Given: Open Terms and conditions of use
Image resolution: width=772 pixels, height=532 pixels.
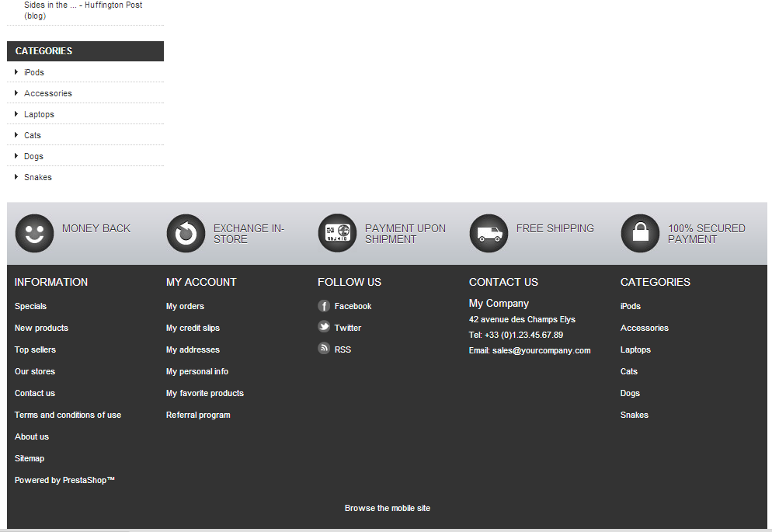Looking at the screenshot, I should pyautogui.click(x=68, y=415).
